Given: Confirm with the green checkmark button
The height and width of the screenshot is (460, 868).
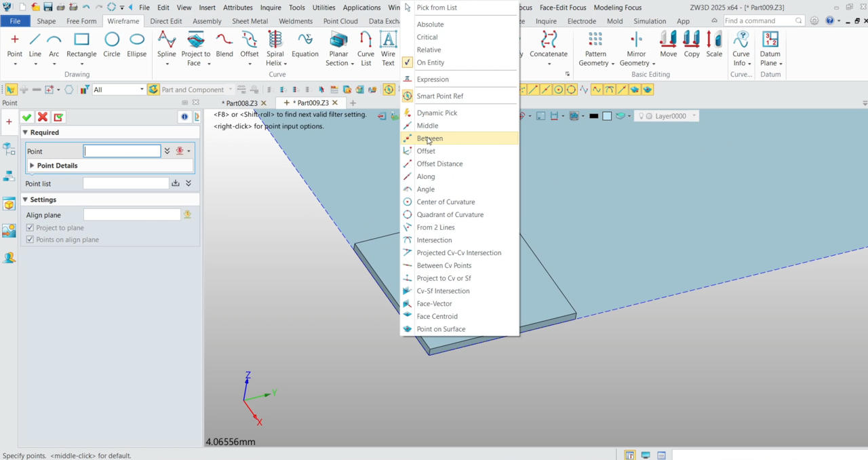Looking at the screenshot, I should (27, 117).
